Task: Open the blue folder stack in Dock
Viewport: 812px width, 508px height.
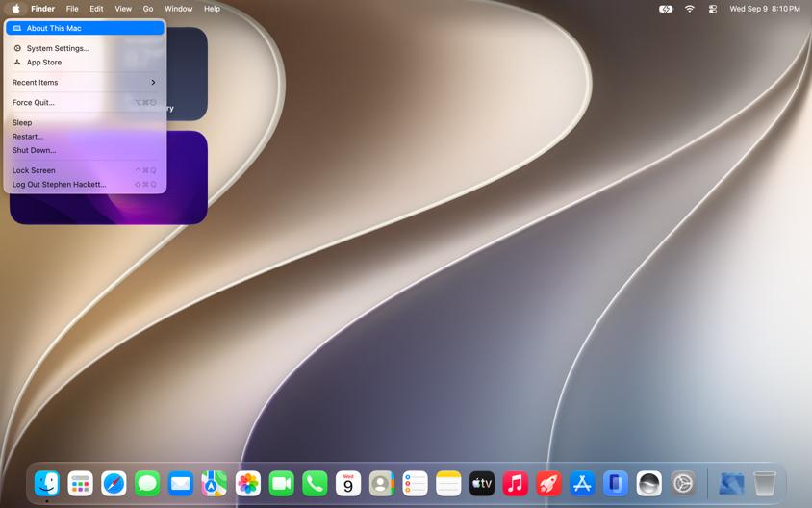Action: pyautogui.click(x=731, y=484)
